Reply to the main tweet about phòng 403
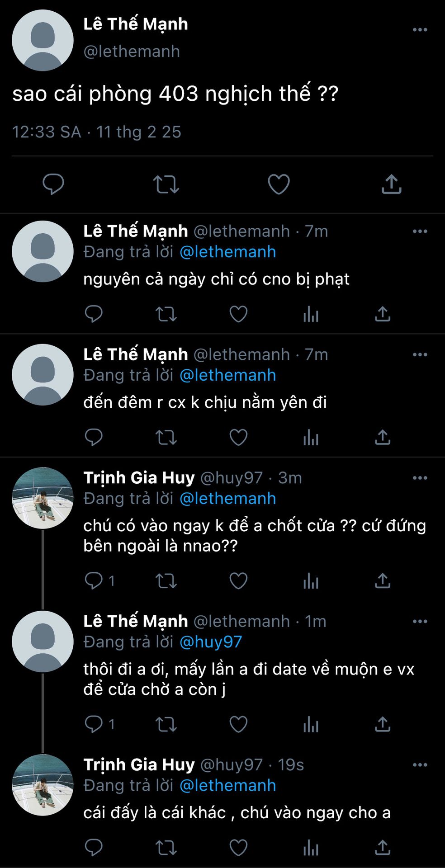The width and height of the screenshot is (445, 868). click(53, 184)
